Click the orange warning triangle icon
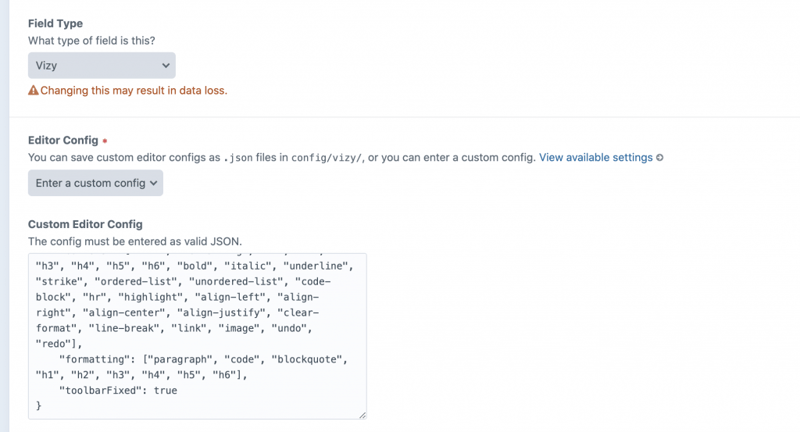Screen dimensions: 800x432 (x=33, y=91)
